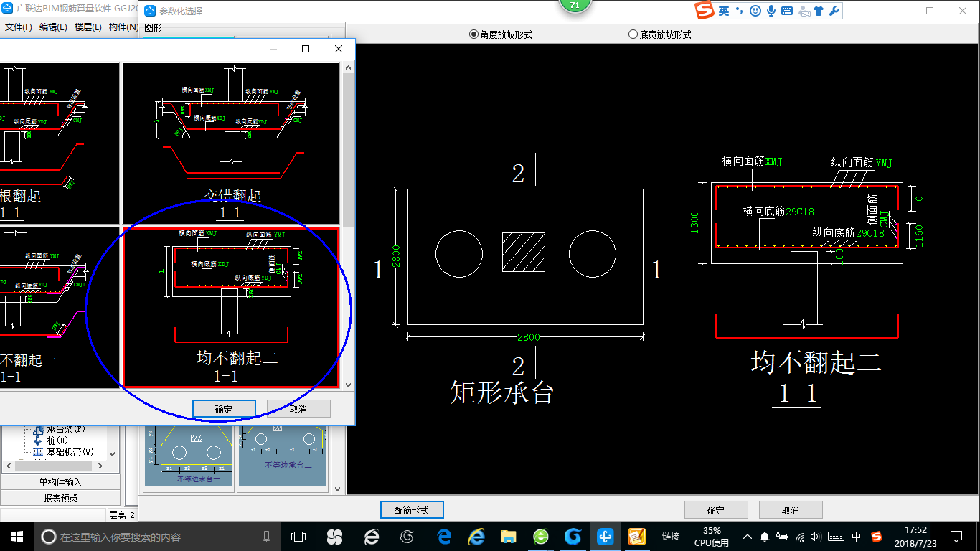Launch Microsoft Edge from the taskbar
Viewport: 980px width, 551px height.
(444, 537)
